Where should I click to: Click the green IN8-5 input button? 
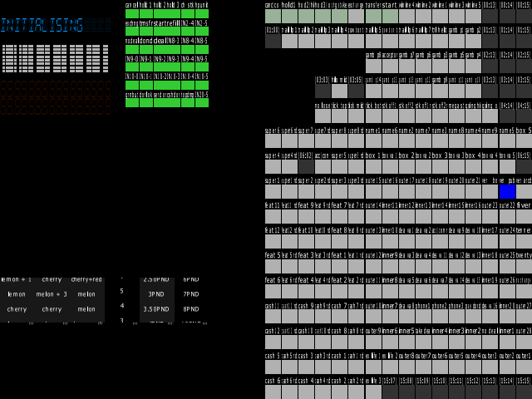[202, 50]
